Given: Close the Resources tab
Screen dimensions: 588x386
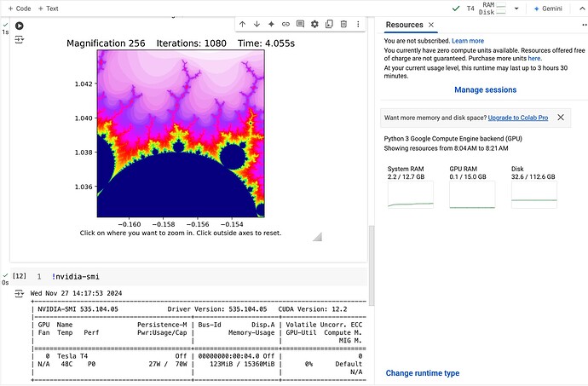Looking at the screenshot, I should [x=431, y=25].
